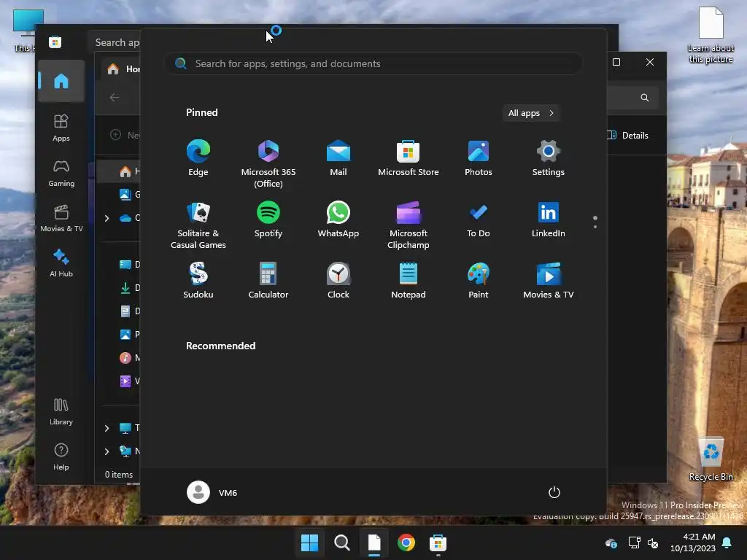Screen dimensions: 747x560
Task: Select Recycle Bin on desktop
Action: click(x=711, y=459)
